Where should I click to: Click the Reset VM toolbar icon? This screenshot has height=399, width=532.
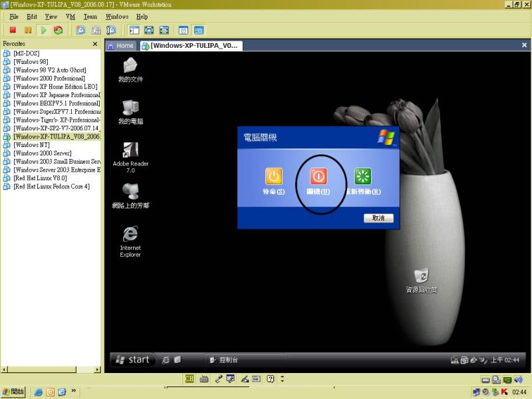(x=59, y=30)
